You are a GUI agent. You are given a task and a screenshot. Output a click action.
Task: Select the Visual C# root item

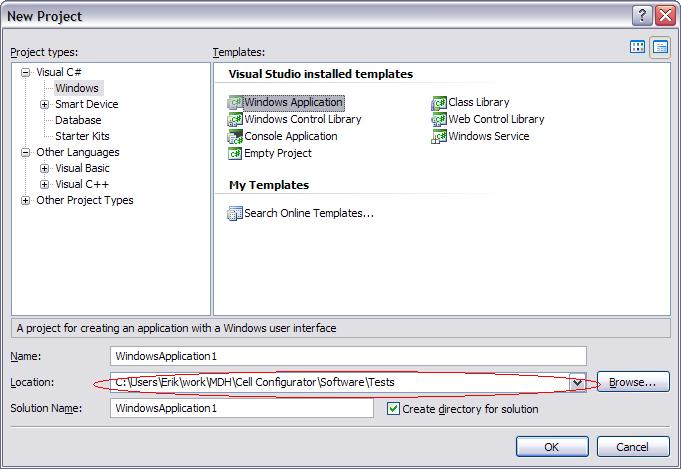(x=59, y=72)
